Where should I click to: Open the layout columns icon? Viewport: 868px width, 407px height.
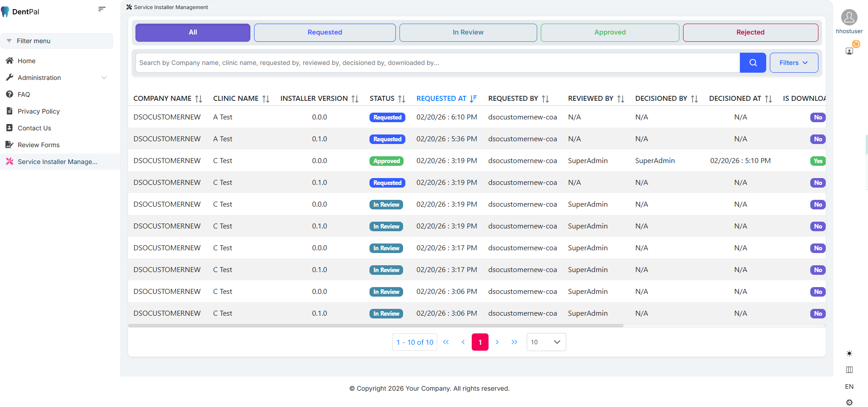coord(849,370)
